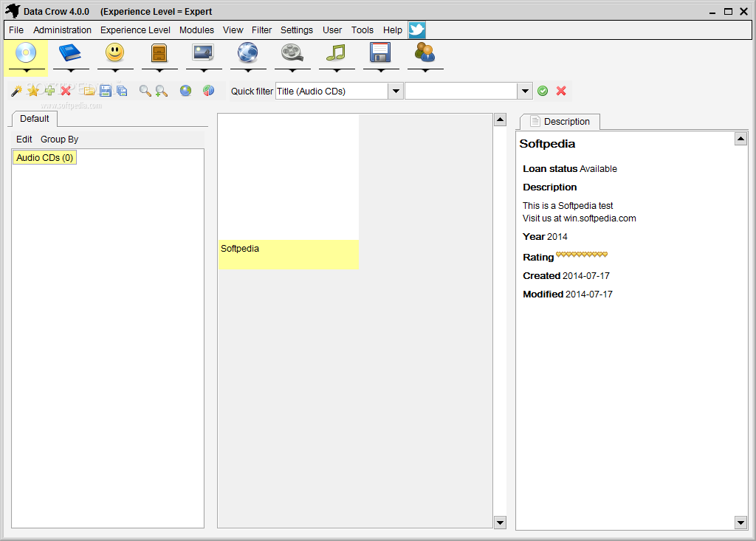756x541 pixels.
Task: Open the Modules menu
Action: coord(196,30)
